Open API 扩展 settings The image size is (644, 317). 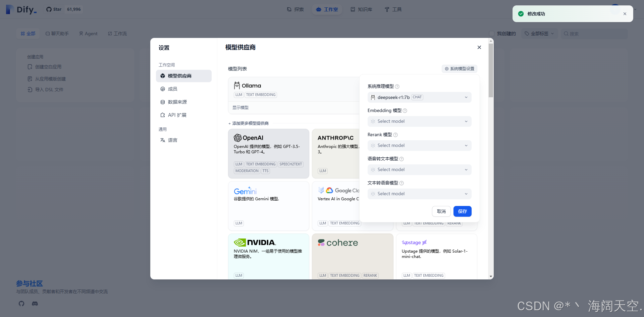[184, 115]
